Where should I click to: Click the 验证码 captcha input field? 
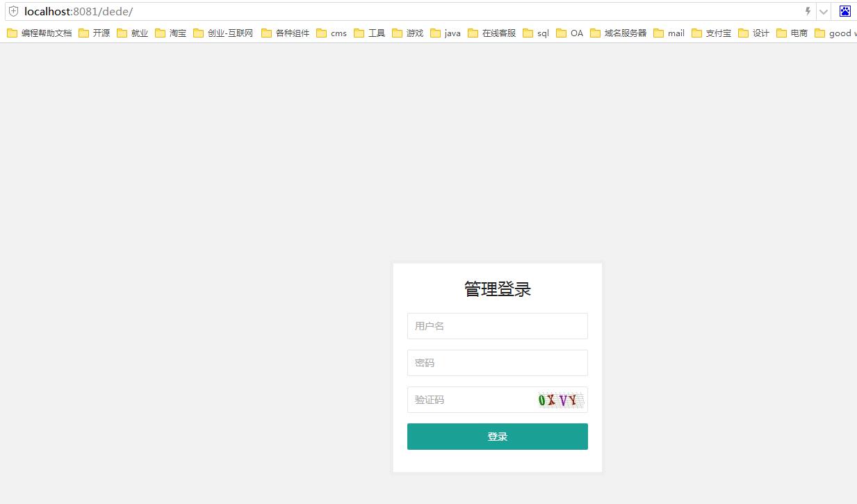[x=459, y=399]
